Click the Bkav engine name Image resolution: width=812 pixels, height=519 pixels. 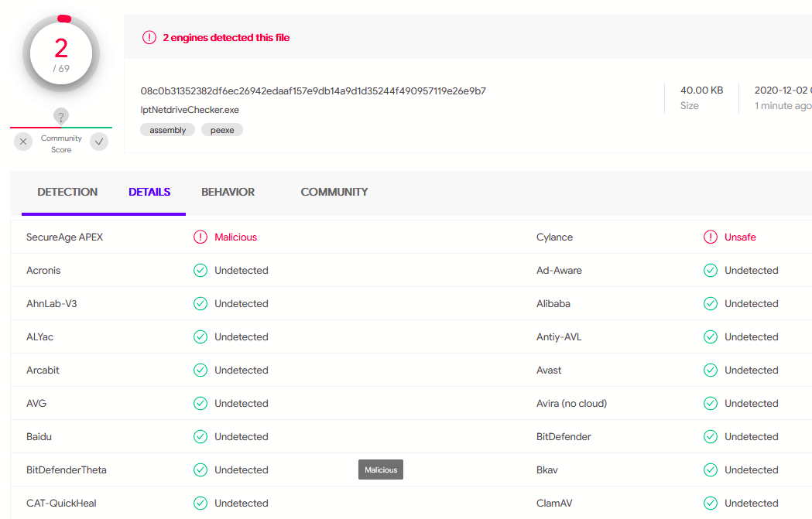click(547, 469)
